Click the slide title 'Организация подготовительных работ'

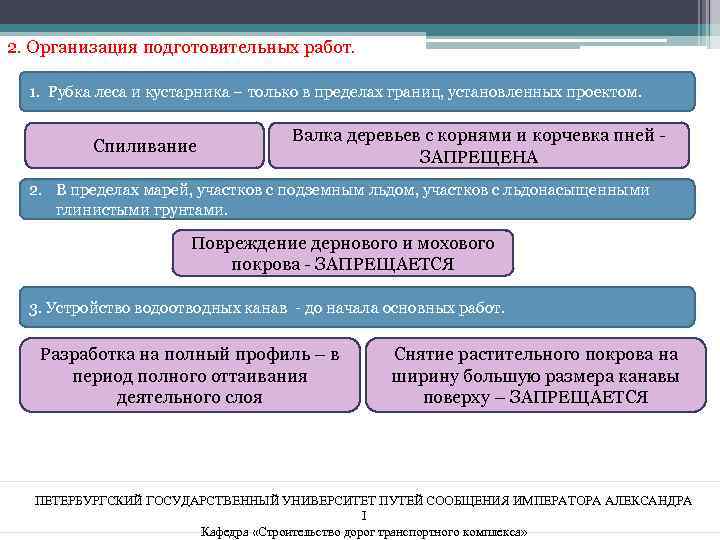point(181,47)
